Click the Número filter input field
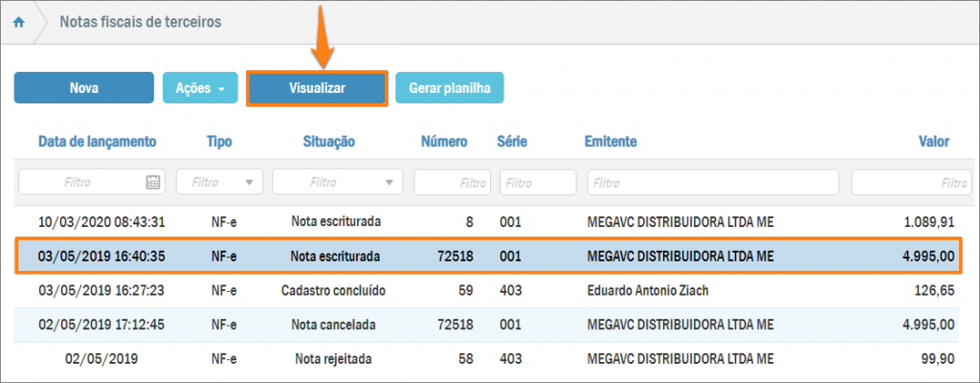Screen dimensions: 980x383 (x=452, y=182)
